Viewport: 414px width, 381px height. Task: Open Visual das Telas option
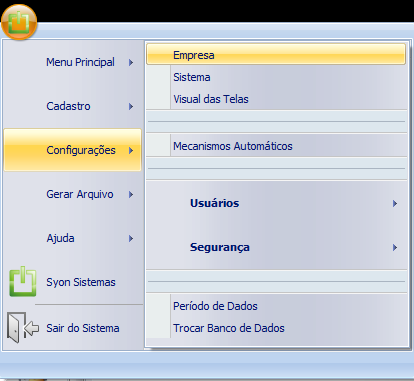(x=276, y=99)
